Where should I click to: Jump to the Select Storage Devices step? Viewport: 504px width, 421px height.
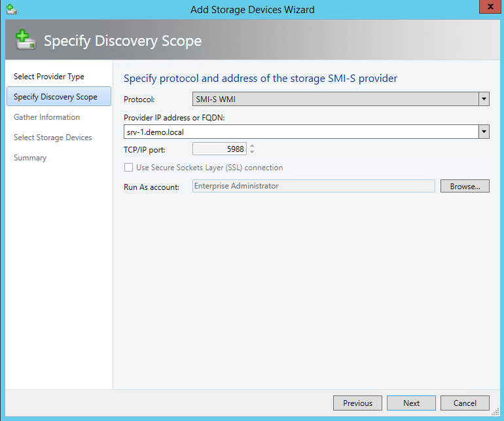(x=52, y=137)
